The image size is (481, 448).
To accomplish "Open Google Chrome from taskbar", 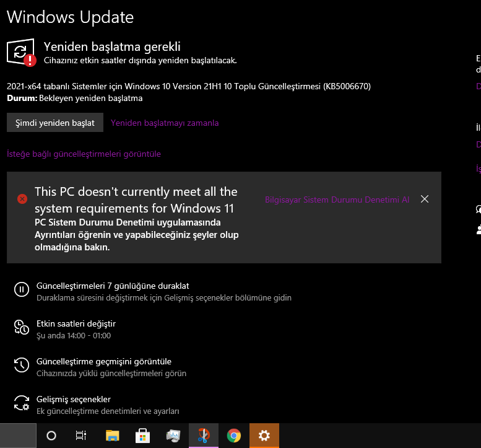I will (x=234, y=436).
